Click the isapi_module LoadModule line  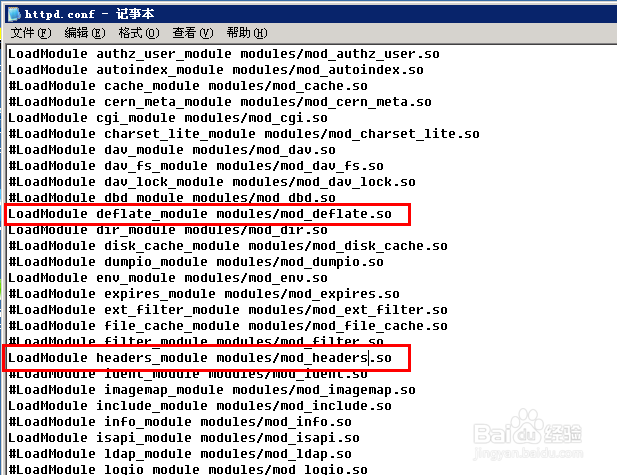click(x=184, y=438)
